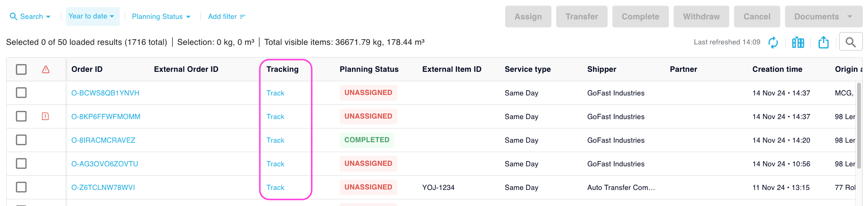The width and height of the screenshot is (868, 206).
Task: Click the refresh results icon
Action: 773,43
